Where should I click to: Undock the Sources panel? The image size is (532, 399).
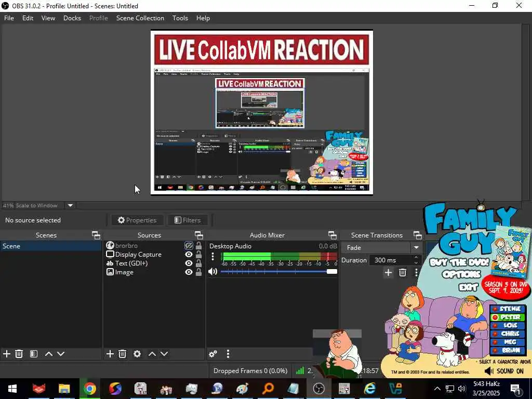click(199, 235)
